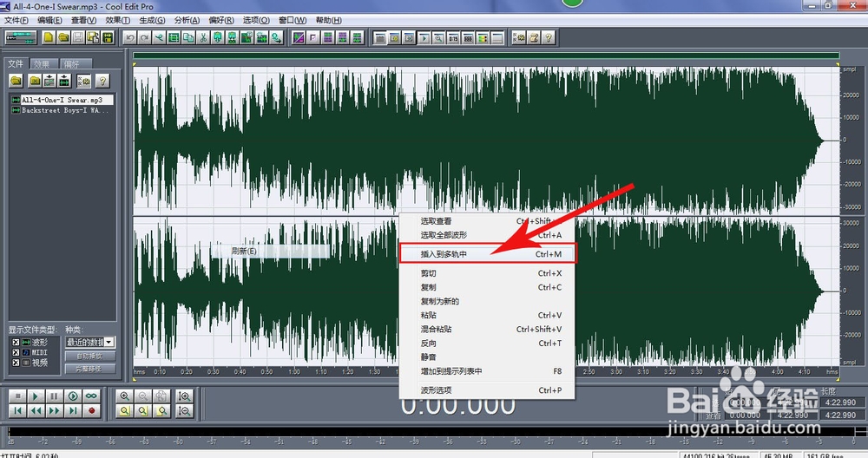Click the fast forward transport button
The image size is (868, 458).
click(x=54, y=410)
